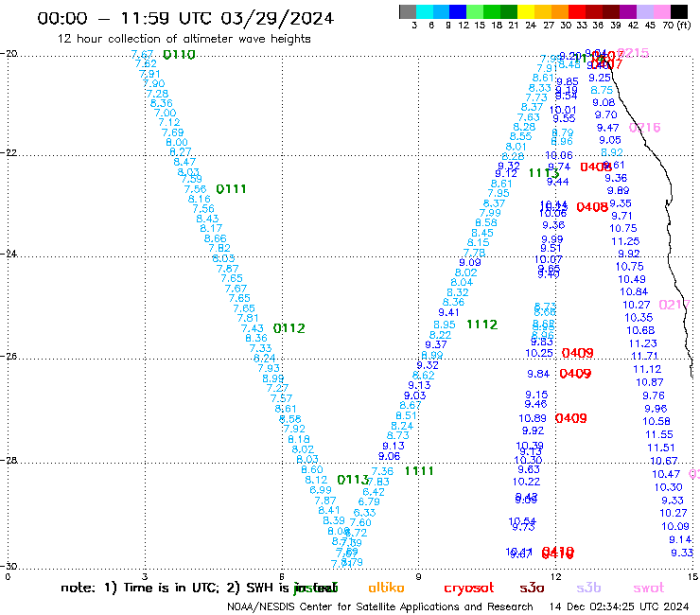Click the wave height value 10.47
Image resolution: width=700 pixels, height=615 pixels.
pos(666,474)
